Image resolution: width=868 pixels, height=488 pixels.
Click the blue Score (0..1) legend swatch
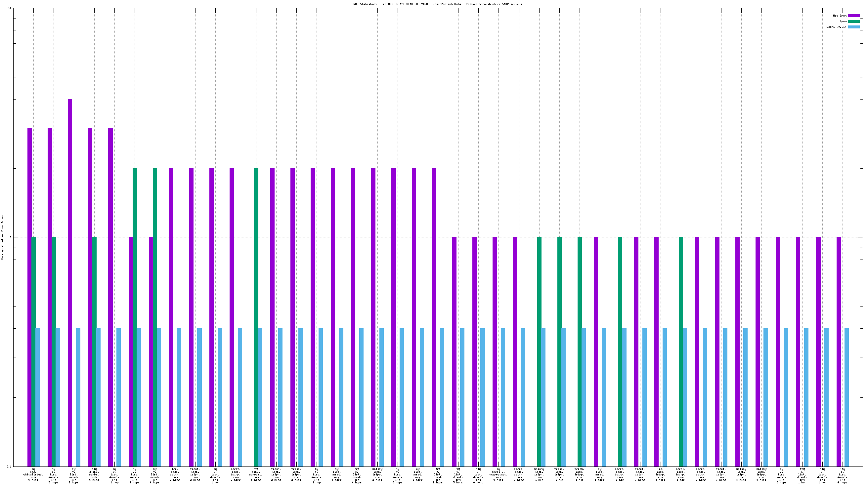[853, 27]
